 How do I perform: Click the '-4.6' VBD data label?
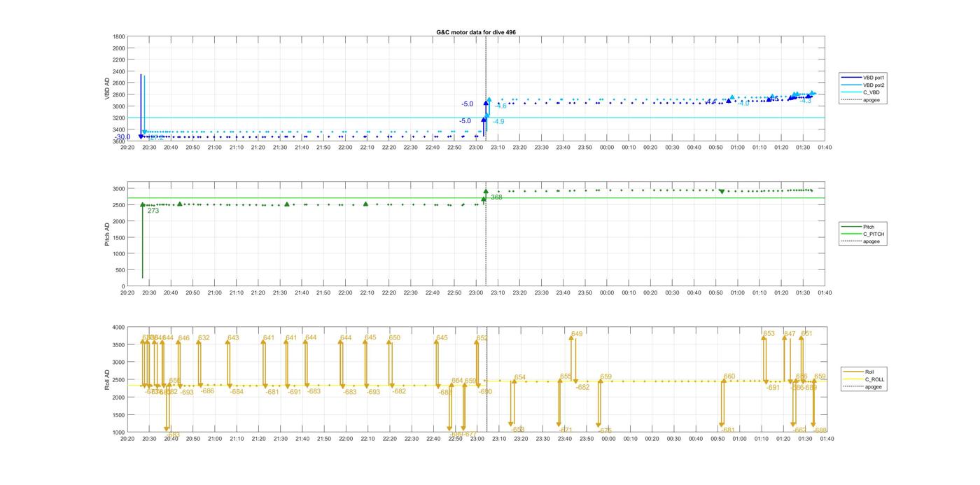[501, 106]
